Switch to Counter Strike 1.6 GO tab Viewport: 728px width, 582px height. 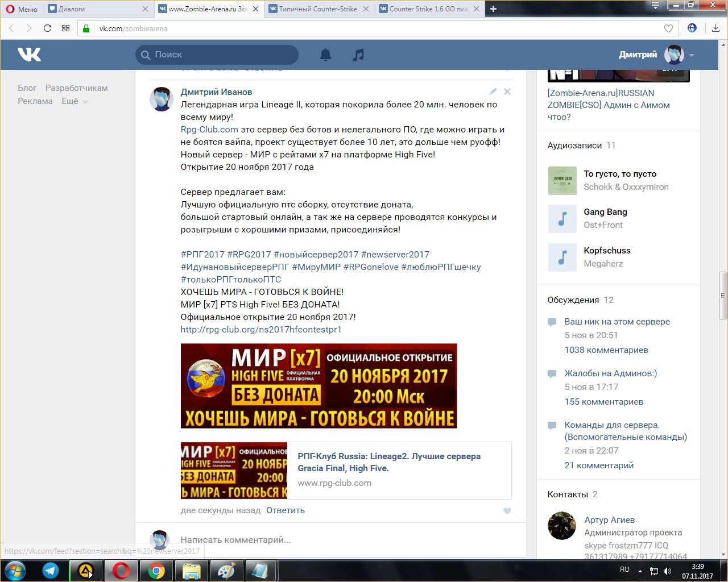pyautogui.click(x=429, y=9)
